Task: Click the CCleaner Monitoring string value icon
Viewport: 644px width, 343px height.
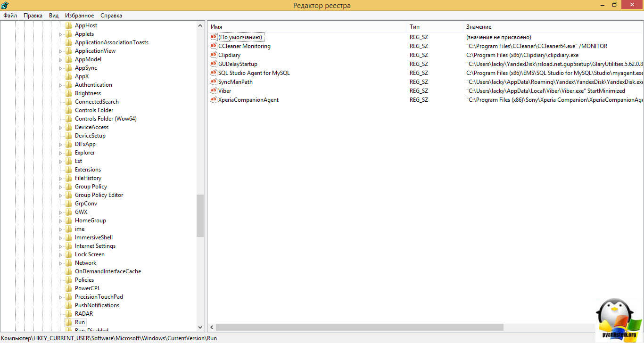Action: click(x=213, y=46)
